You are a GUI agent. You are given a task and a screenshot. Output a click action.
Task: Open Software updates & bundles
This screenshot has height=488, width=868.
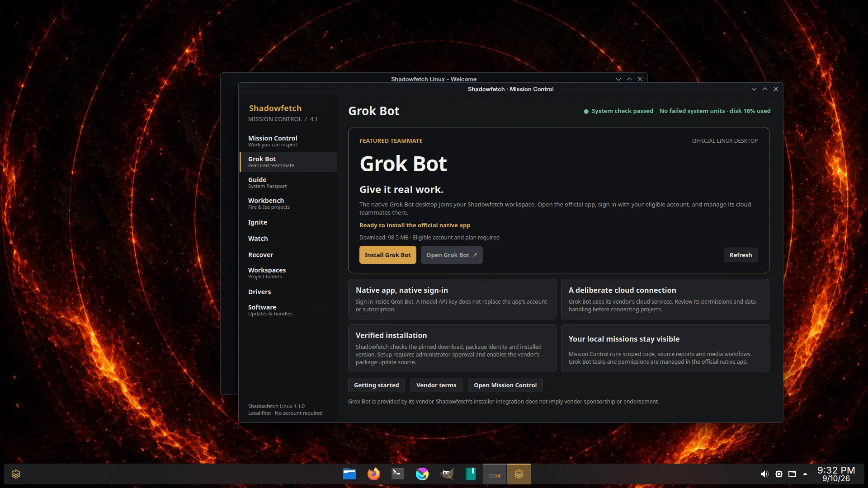[x=288, y=310]
